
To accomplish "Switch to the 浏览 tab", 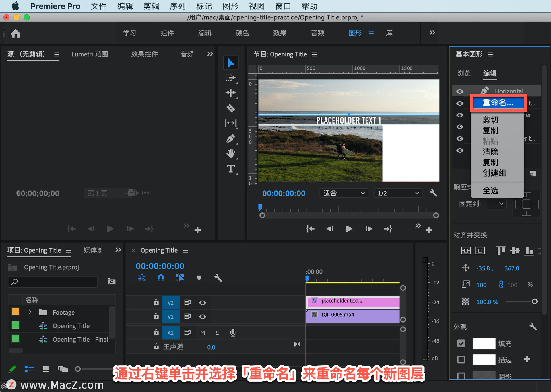I will 464,73.
